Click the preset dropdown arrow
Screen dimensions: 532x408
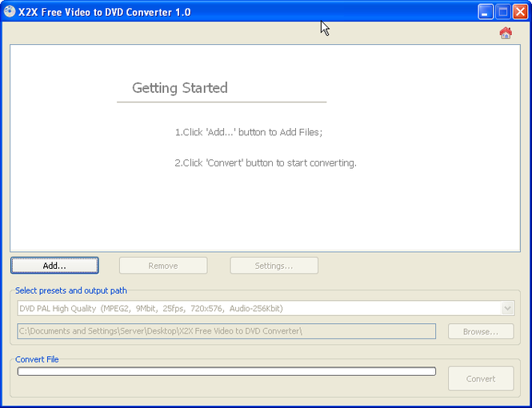(x=507, y=308)
